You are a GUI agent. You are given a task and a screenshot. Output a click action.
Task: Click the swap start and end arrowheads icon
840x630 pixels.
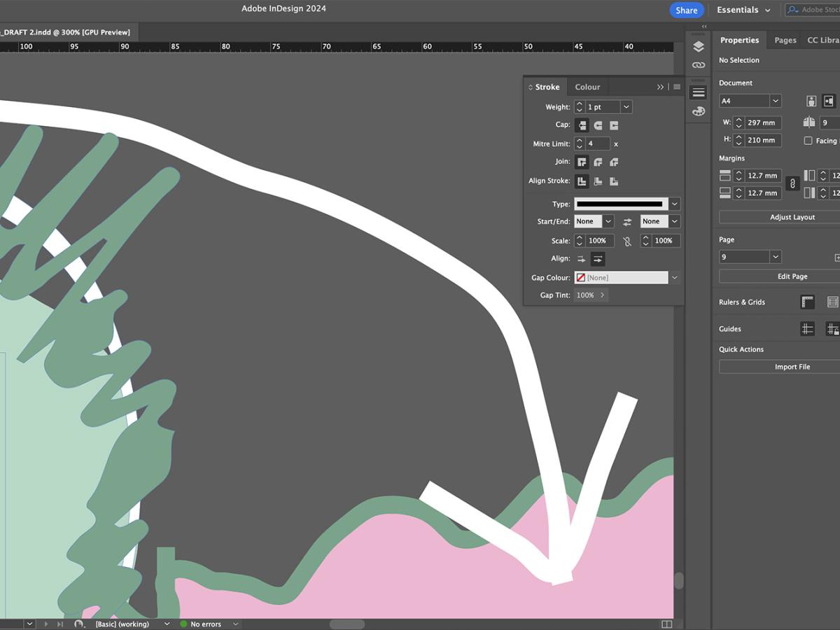coord(627,221)
